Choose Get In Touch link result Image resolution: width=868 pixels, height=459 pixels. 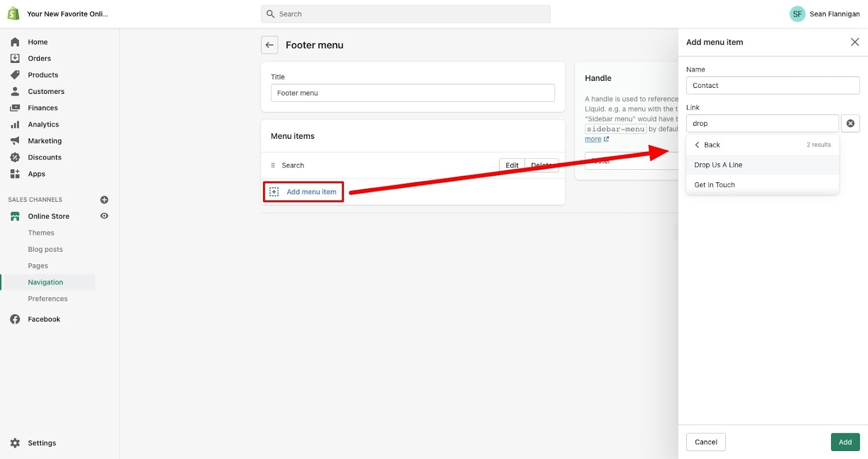(714, 184)
